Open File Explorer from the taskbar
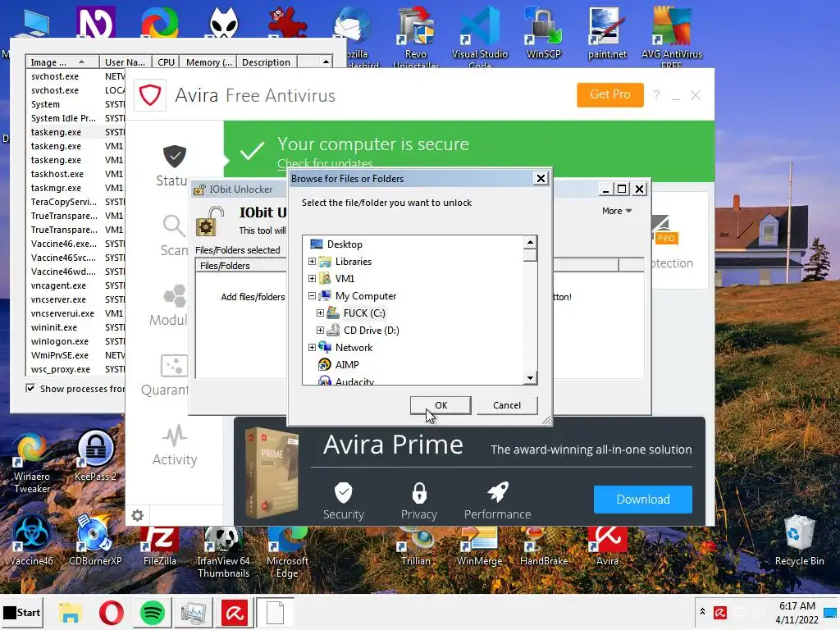Viewport: 840px width, 630px height. click(x=71, y=612)
